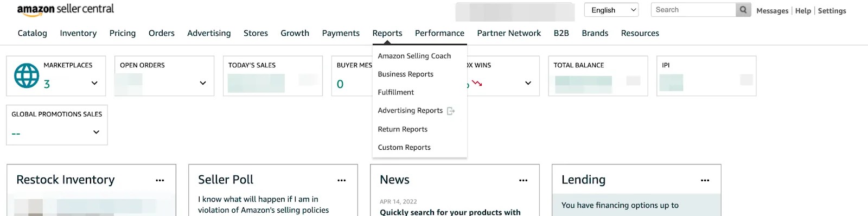Open the Resources menu
The height and width of the screenshot is (216, 868).
[x=640, y=33]
